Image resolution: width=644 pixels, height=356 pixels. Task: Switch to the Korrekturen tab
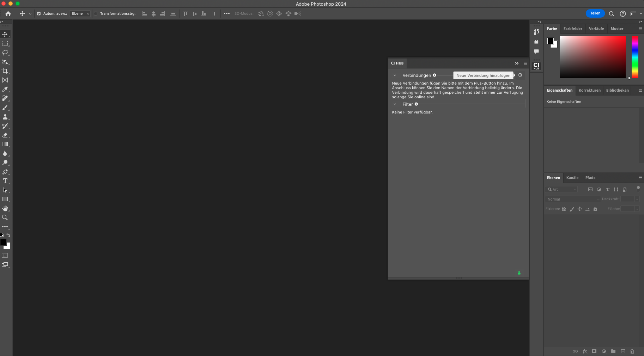[x=589, y=91]
